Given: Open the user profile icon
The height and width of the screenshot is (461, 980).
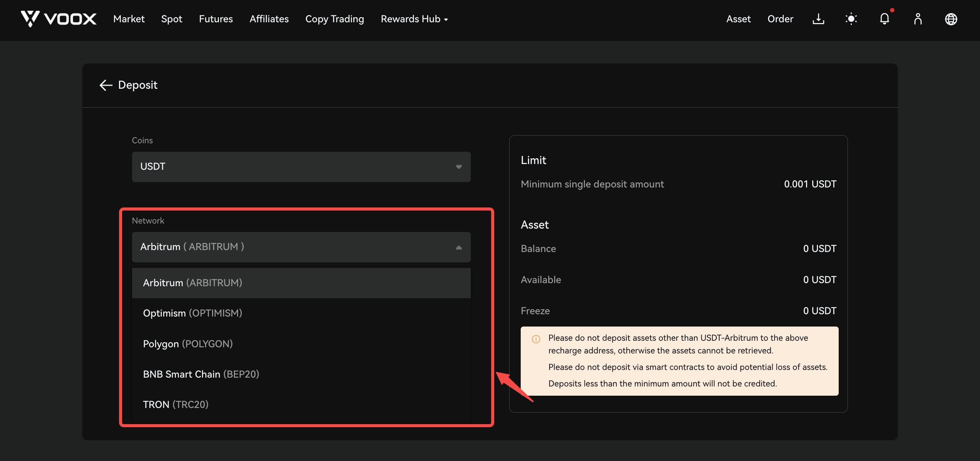Looking at the screenshot, I should 918,19.
